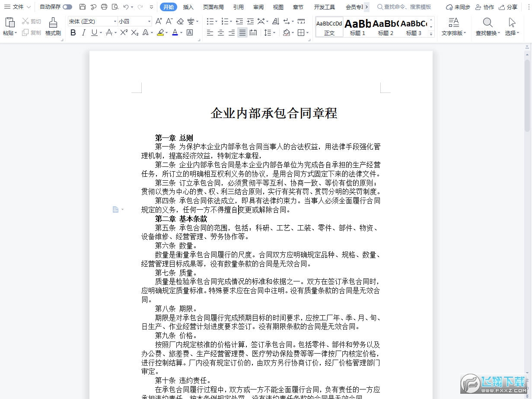Toggle strikethrough formatting
This screenshot has height=399, width=532.
[109, 32]
